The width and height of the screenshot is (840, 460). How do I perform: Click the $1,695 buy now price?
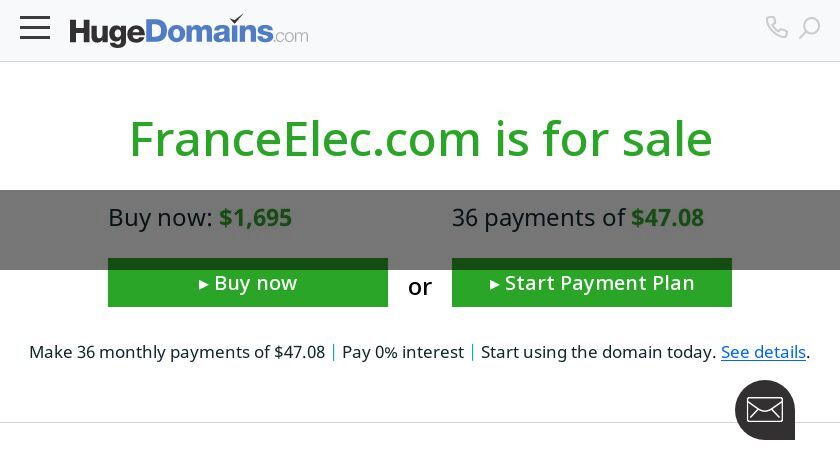[256, 218]
